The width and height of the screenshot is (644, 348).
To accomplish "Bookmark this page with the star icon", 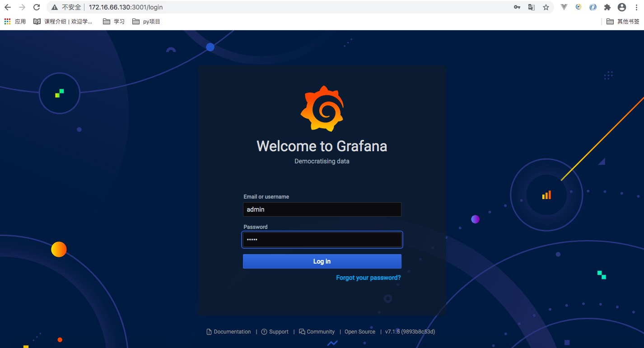I will [546, 7].
